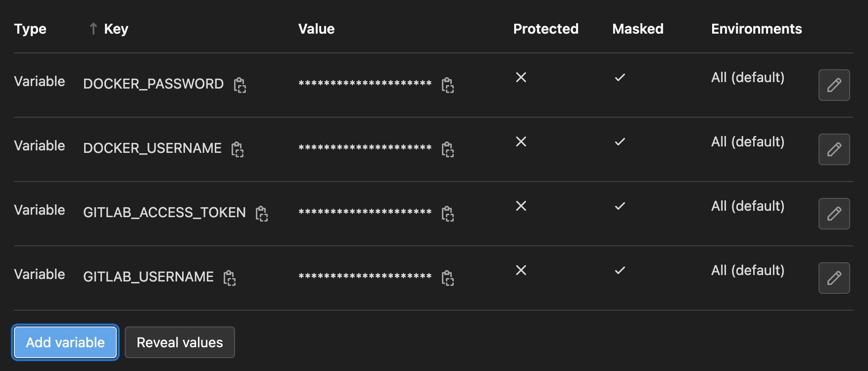Open environment scope for DOCKER_USERNAME
The image size is (868, 371).
click(x=747, y=142)
